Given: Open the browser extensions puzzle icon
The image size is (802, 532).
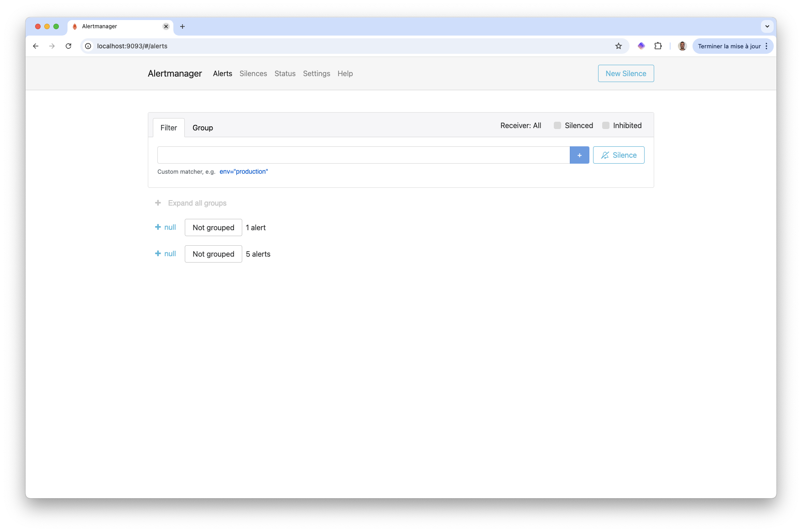Looking at the screenshot, I should tap(658, 46).
